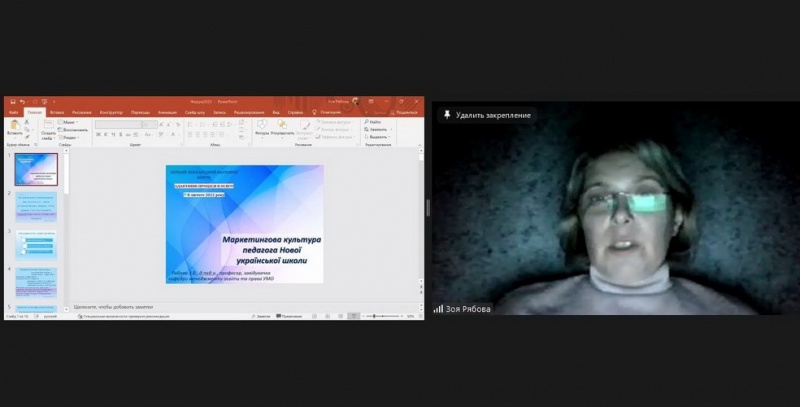Click the Заменить replace button
Screen dimensions: 800x407
[378, 129]
